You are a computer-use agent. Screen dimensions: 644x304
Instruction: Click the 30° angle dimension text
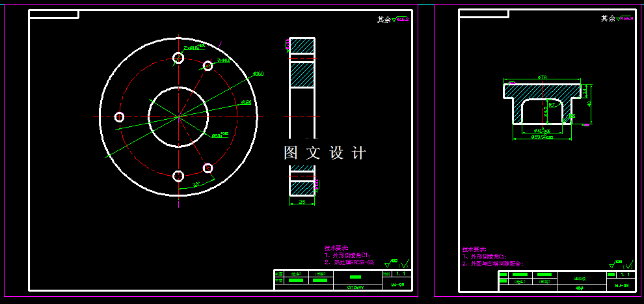(196, 184)
